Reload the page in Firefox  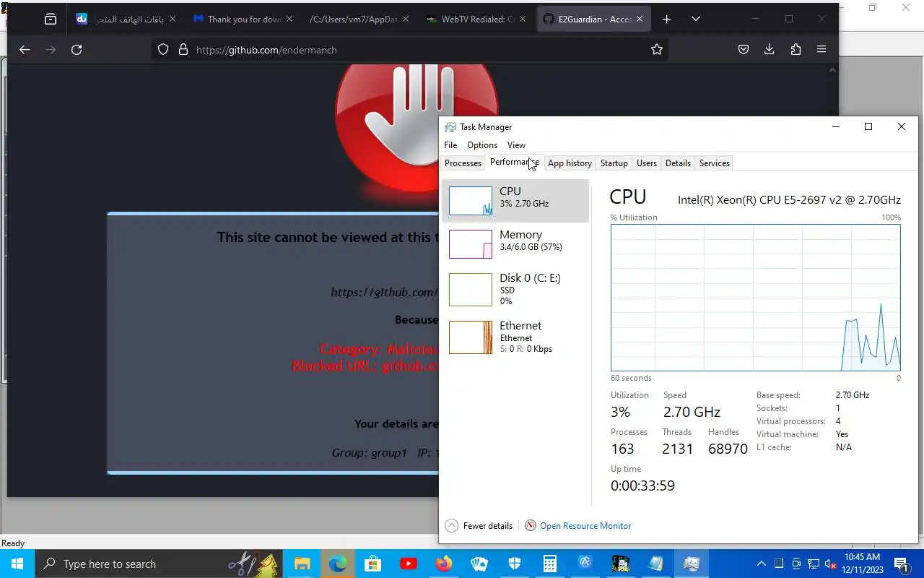(77, 50)
